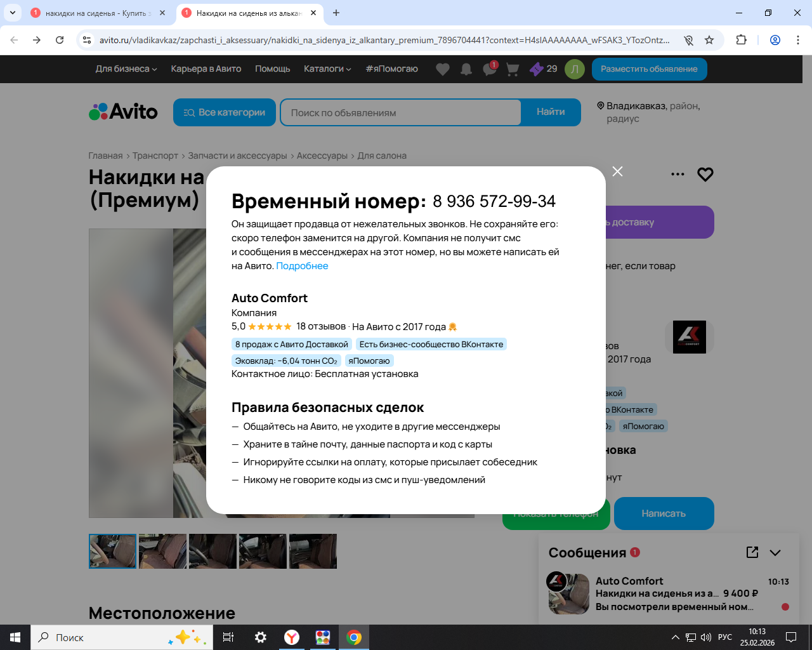Open the Auto Comfort seller logo

coord(690,337)
